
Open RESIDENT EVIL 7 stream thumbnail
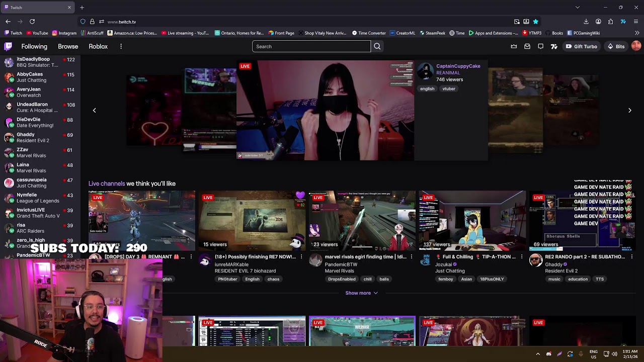(x=252, y=221)
